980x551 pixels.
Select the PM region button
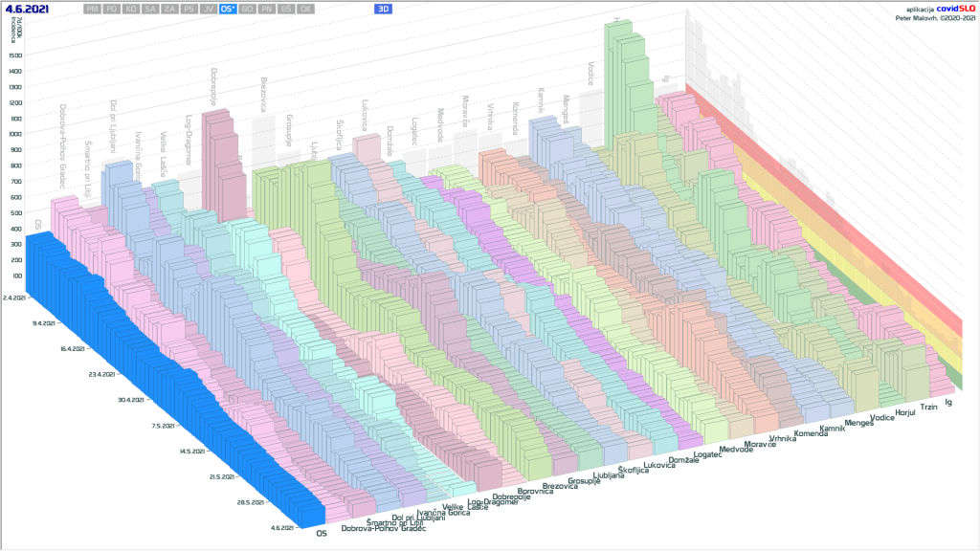pos(92,9)
